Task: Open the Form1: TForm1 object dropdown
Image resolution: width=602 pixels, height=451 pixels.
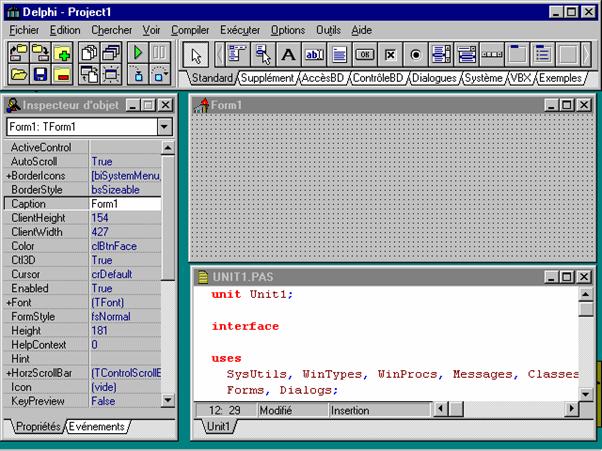Action: point(164,127)
